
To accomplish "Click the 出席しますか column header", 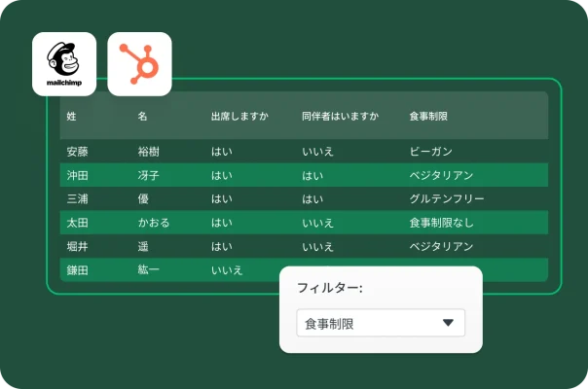I will coord(239,116).
